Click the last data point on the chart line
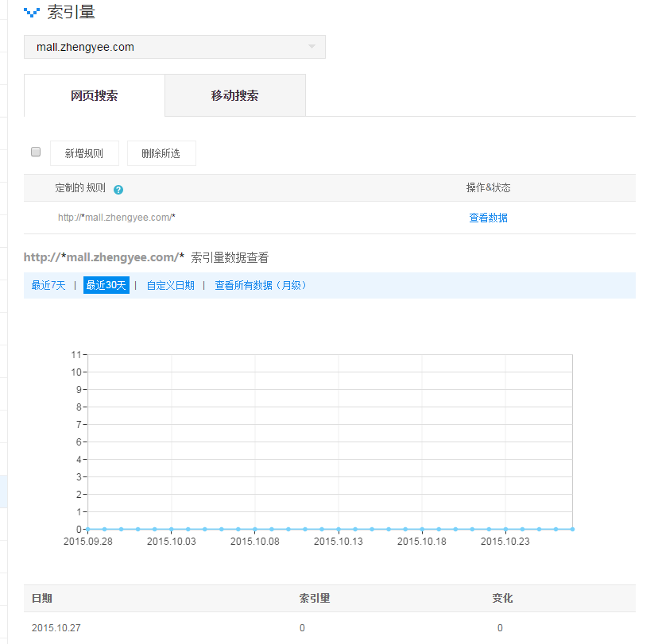 pos(572,529)
